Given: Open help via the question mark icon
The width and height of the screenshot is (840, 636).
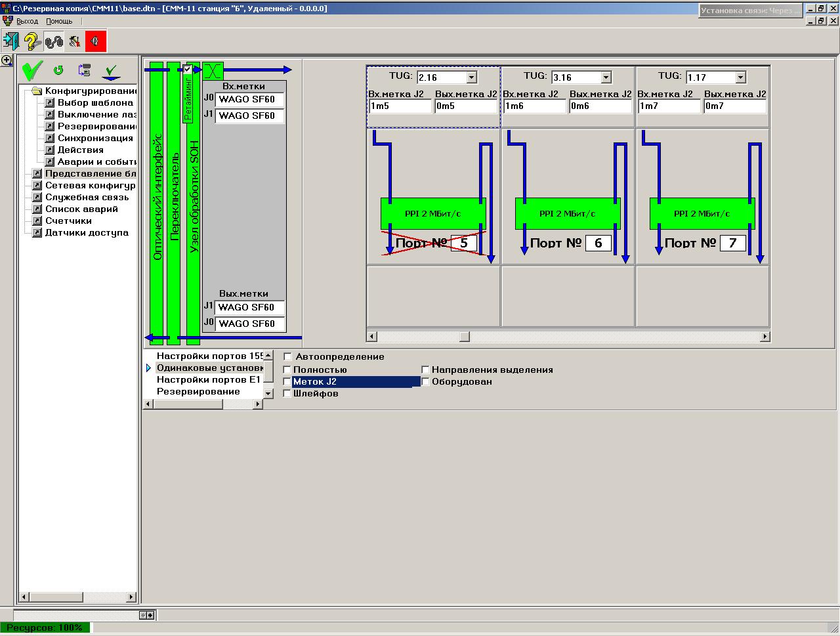Looking at the screenshot, I should click(31, 41).
